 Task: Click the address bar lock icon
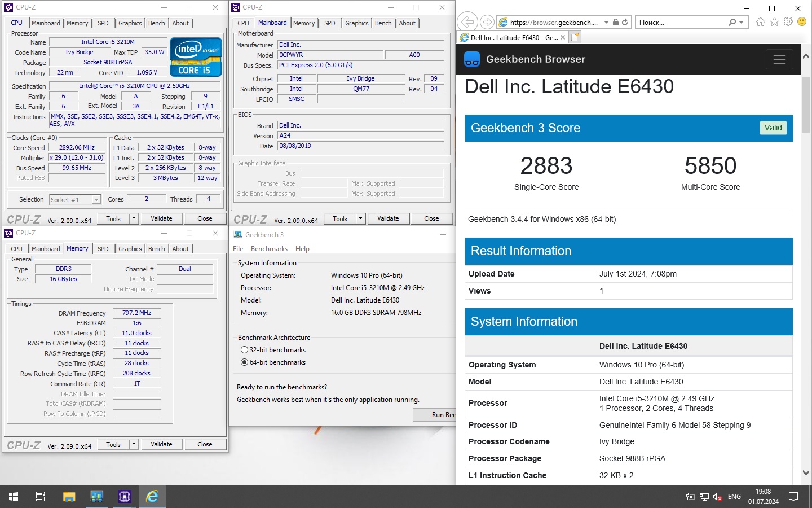(616, 22)
